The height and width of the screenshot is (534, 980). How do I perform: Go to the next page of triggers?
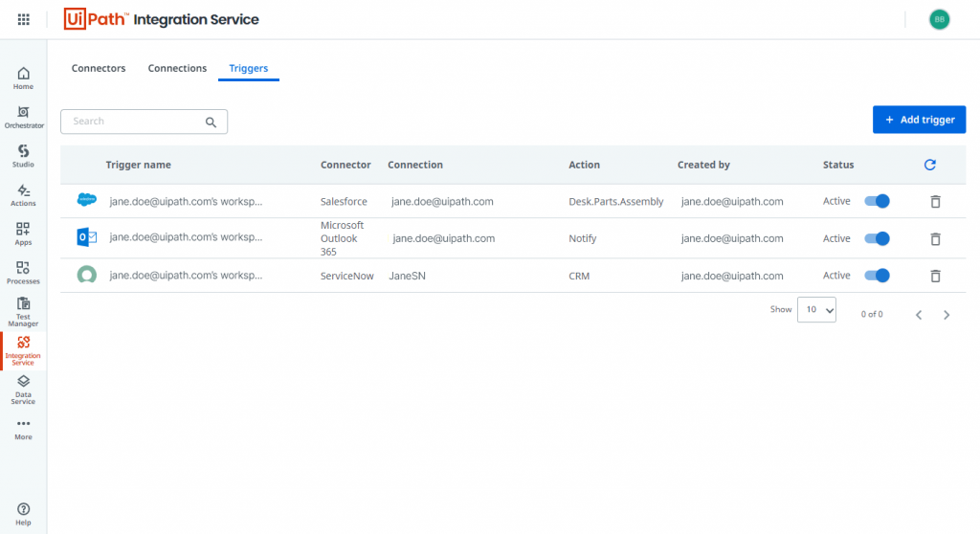coord(947,315)
